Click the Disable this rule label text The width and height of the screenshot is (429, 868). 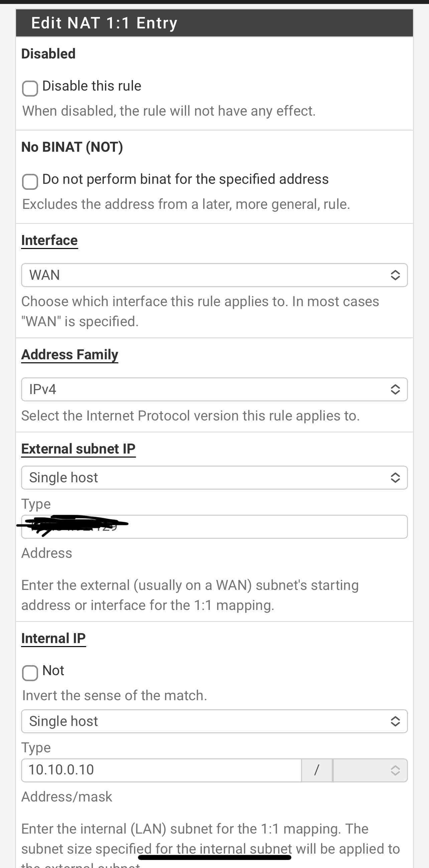pos(92,86)
